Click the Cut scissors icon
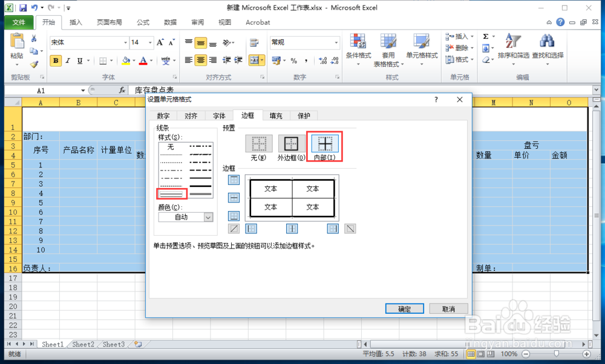The height and width of the screenshot is (364, 605). point(34,39)
